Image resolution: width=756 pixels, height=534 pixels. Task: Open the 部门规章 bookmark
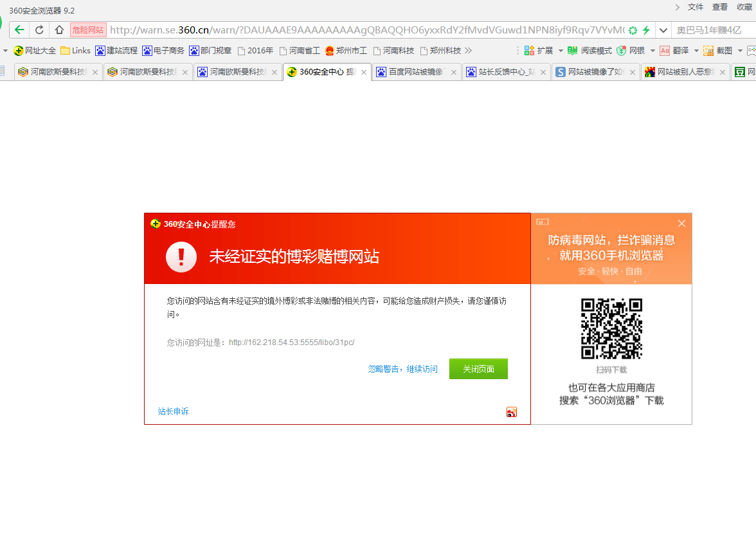click(210, 51)
